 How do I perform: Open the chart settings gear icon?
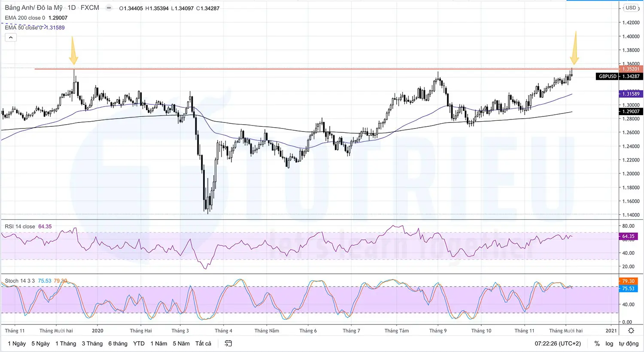(x=631, y=331)
